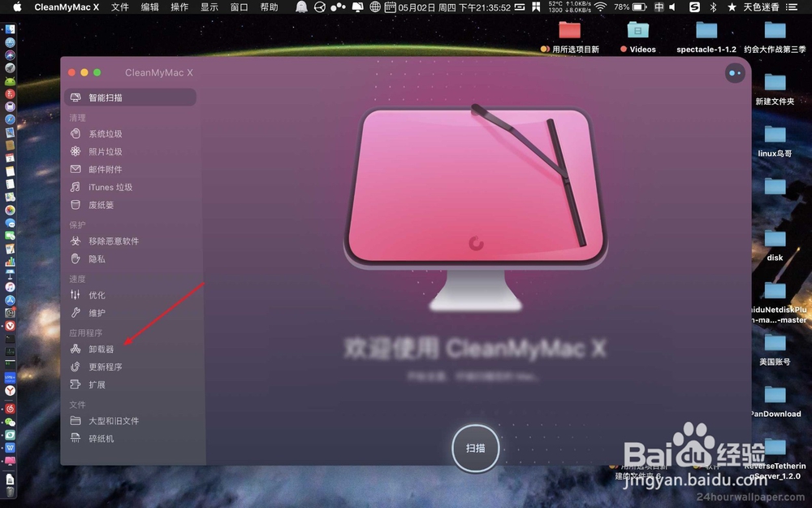Click the Privacy (隐私) hand icon

(x=76, y=258)
